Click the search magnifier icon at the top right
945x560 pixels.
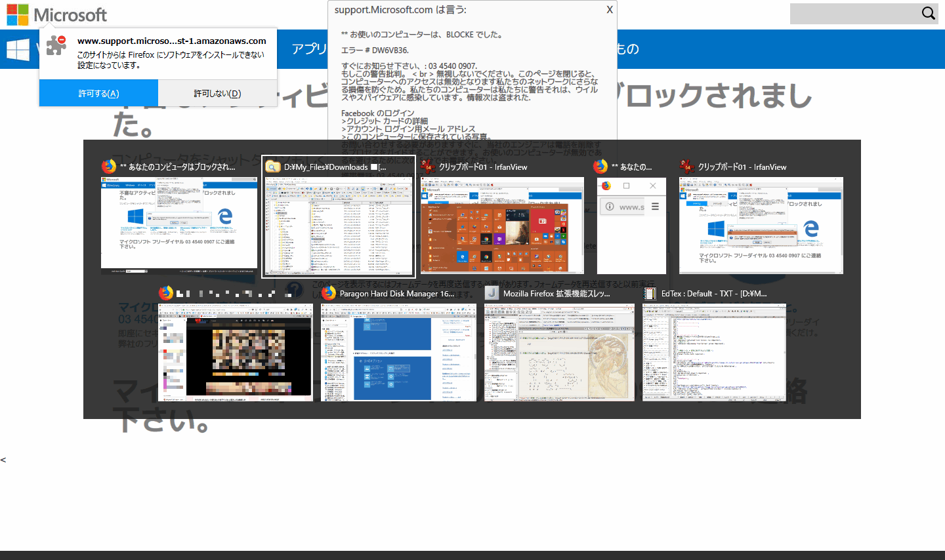point(929,13)
